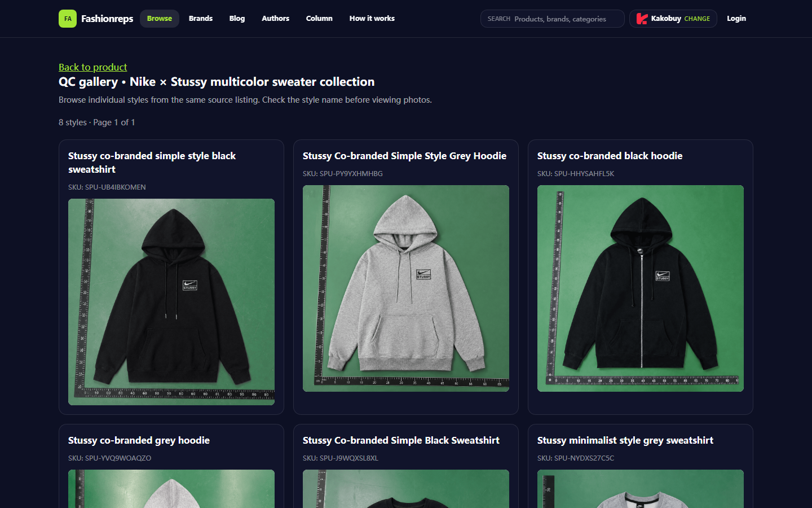812x508 pixels.
Task: Click the Login button
Action: [x=736, y=19]
